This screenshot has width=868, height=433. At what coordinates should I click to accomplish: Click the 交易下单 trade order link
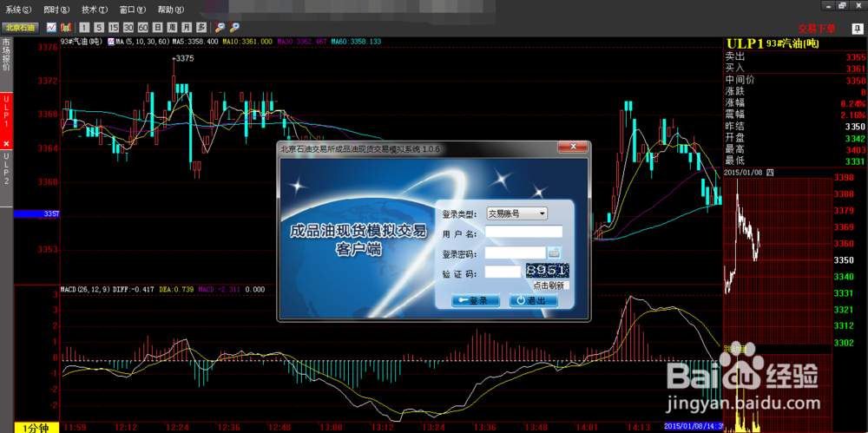[x=817, y=29]
